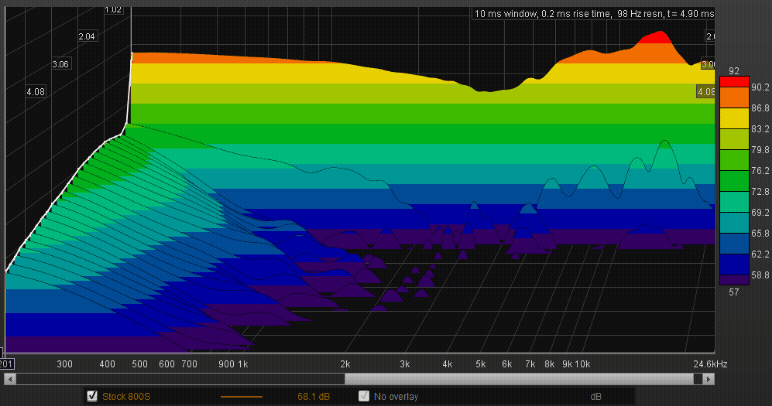Click the 68.1 dB readout value

(x=314, y=397)
